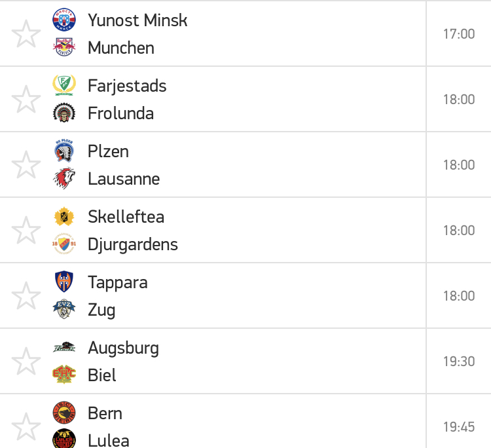The image size is (491, 448).
Task: Select the Zug team name
Action: 101,310
